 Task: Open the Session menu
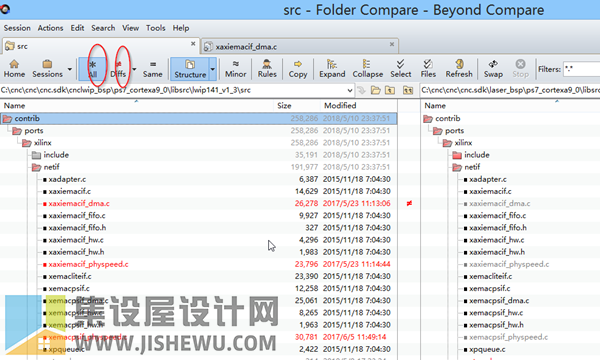17,28
